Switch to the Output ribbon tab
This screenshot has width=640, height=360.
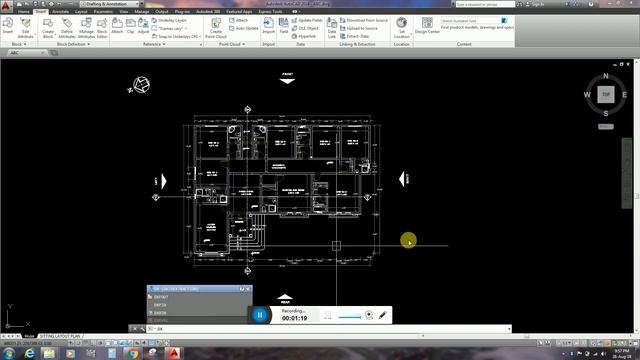coord(162,11)
